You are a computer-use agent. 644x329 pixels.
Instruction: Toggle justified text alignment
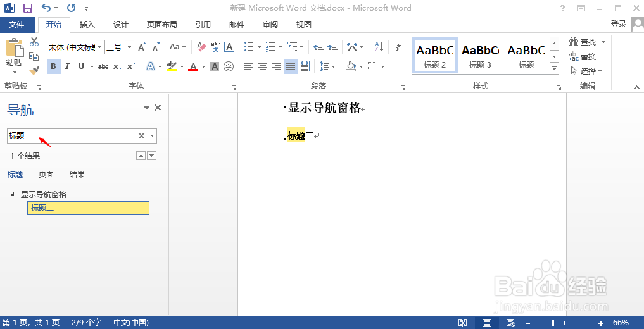pyautogui.click(x=291, y=66)
